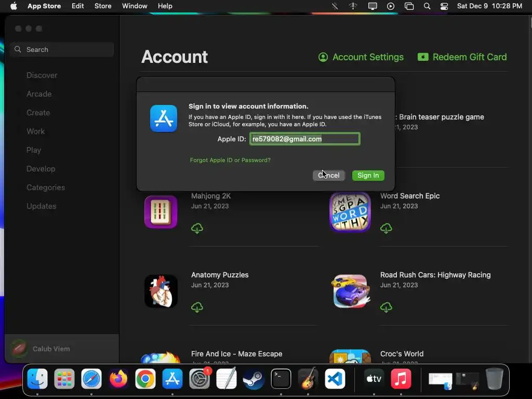The width and height of the screenshot is (532, 399).
Task: Launch GarageBand from the dock
Action: pyautogui.click(x=308, y=379)
